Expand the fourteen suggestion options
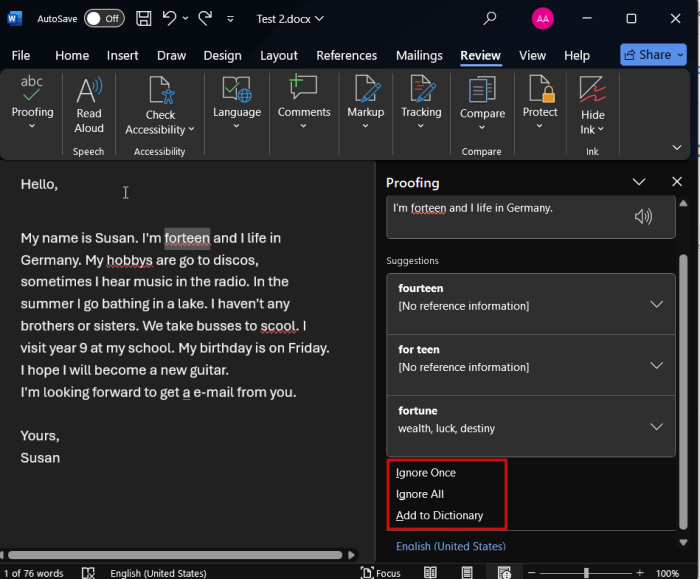Viewport: 700px width, 579px height. tap(656, 304)
